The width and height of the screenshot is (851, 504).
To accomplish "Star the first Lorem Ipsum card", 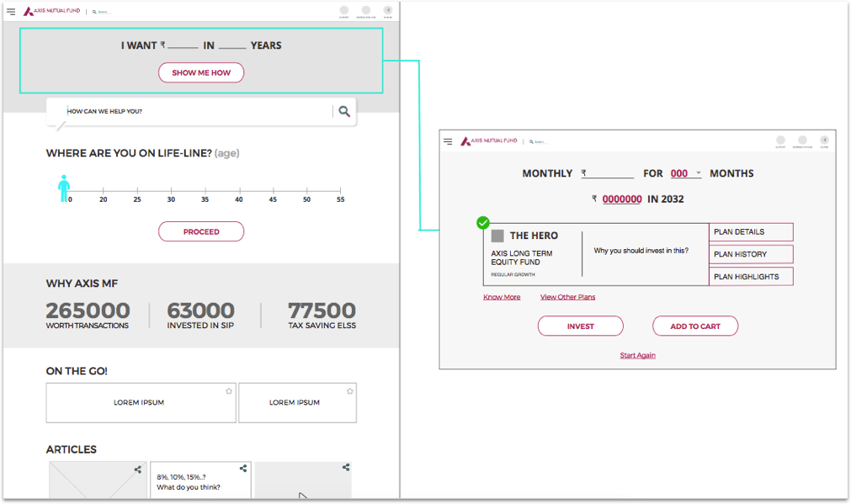I will coord(229,391).
